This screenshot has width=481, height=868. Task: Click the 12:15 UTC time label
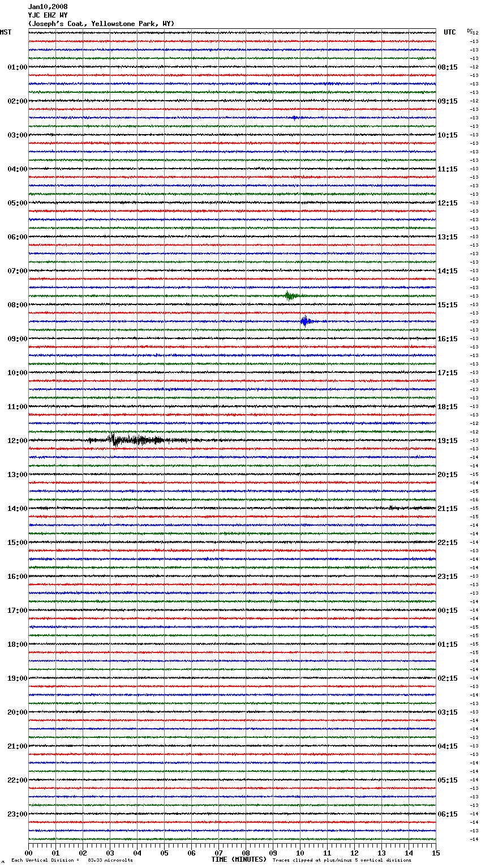point(448,203)
